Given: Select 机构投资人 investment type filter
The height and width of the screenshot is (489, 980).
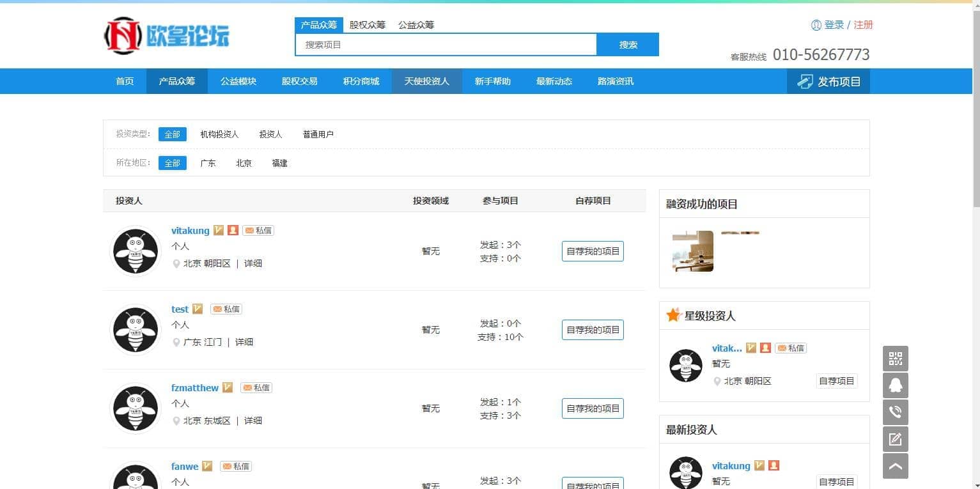Looking at the screenshot, I should (219, 134).
